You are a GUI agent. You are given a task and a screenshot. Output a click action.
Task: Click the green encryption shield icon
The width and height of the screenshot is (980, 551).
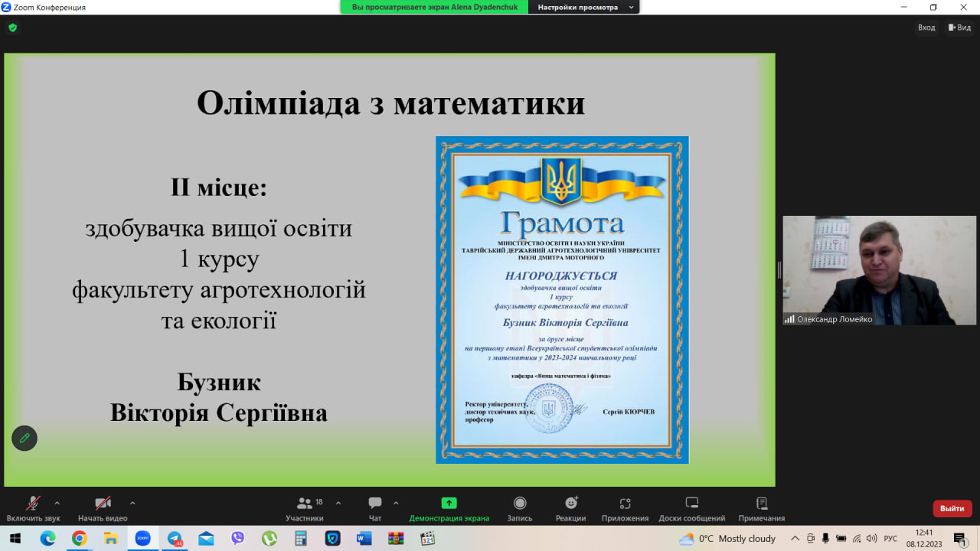pos(12,28)
